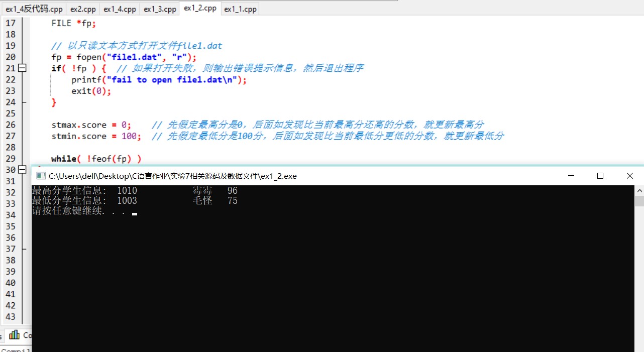Click the 'stmax.score = 0;' statement
644x352 pixels.
91,125
